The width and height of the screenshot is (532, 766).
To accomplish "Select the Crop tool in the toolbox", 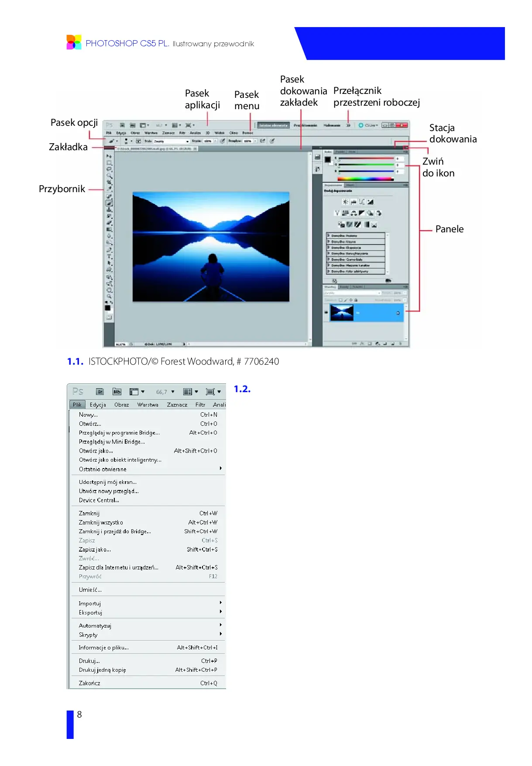I will click(x=109, y=182).
